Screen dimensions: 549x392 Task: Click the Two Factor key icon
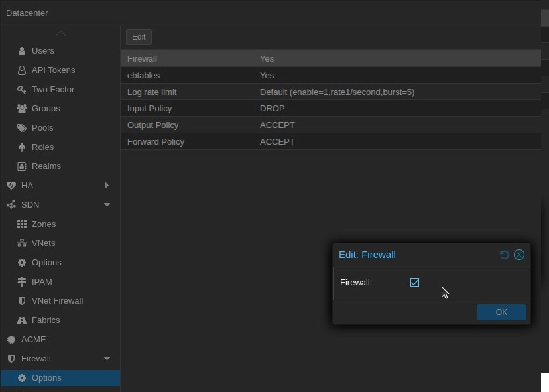coord(22,90)
